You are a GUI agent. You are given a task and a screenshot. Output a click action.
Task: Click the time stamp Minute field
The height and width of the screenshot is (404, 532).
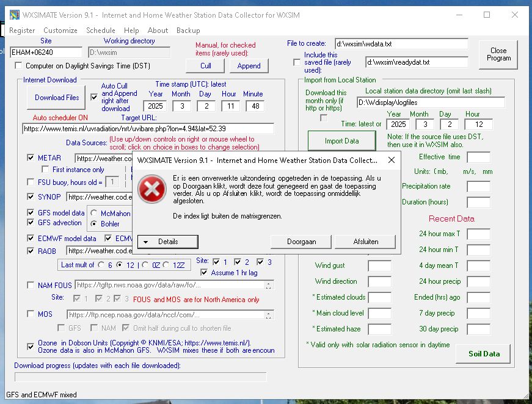(x=255, y=106)
